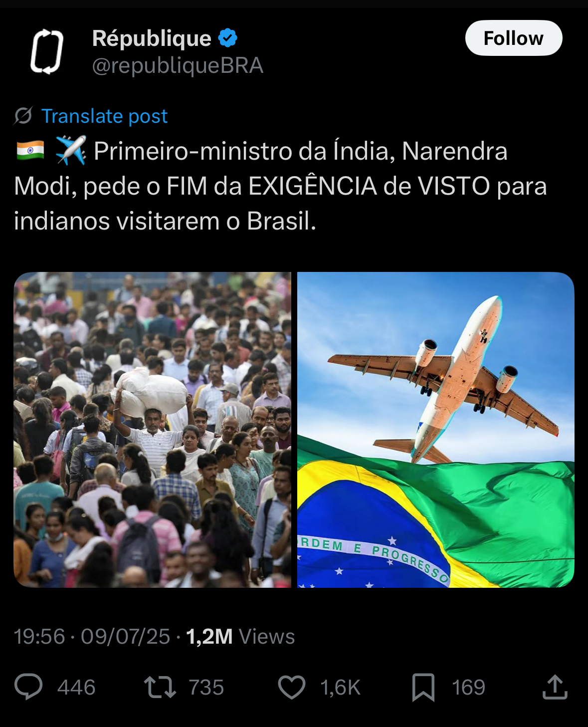Open the @republiqueBRA handle
This screenshot has height=727, width=588.
(178, 65)
